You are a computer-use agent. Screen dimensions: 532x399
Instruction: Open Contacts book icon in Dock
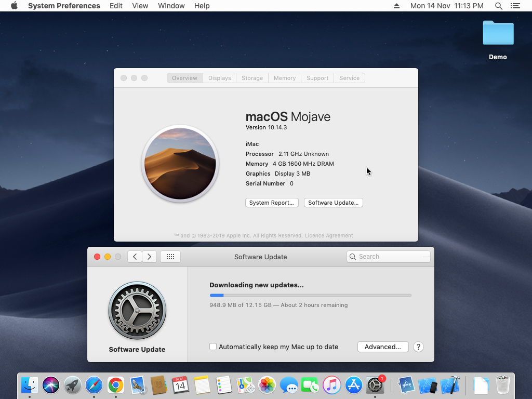coord(159,385)
